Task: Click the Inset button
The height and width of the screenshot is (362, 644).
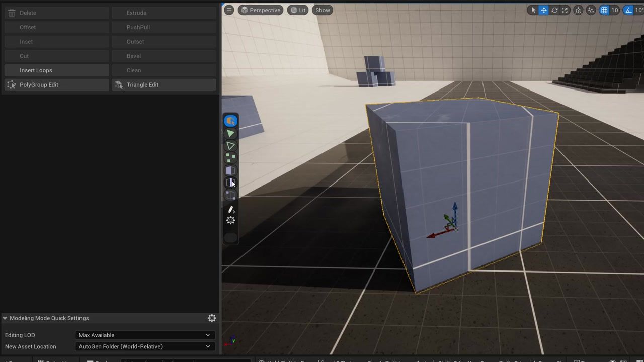Action: (56, 42)
